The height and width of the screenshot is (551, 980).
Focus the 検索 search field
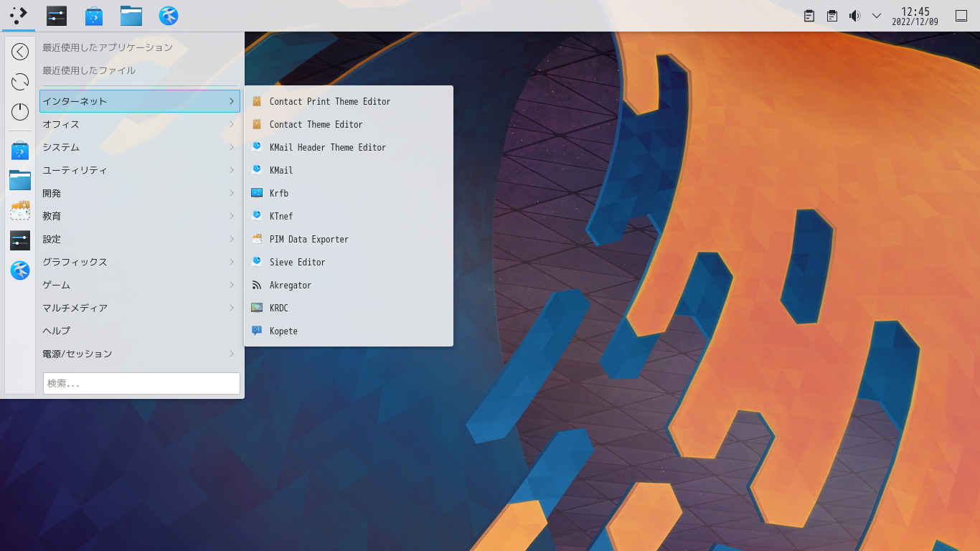pyautogui.click(x=141, y=383)
